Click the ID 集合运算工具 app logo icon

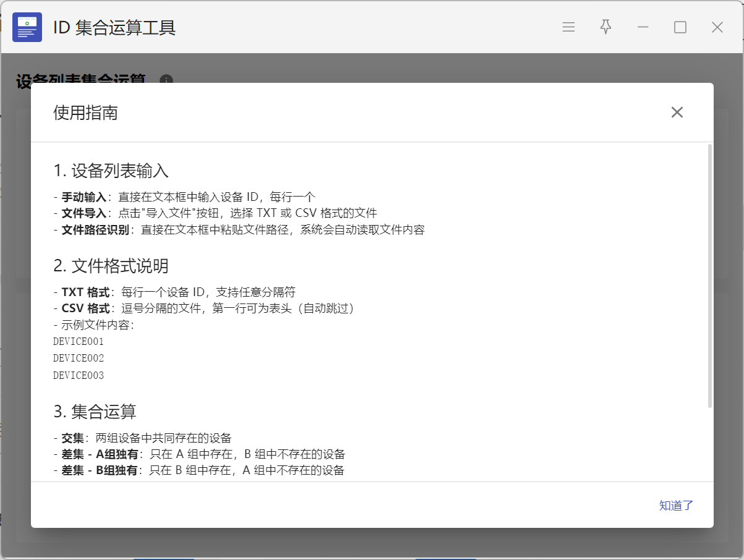27,27
